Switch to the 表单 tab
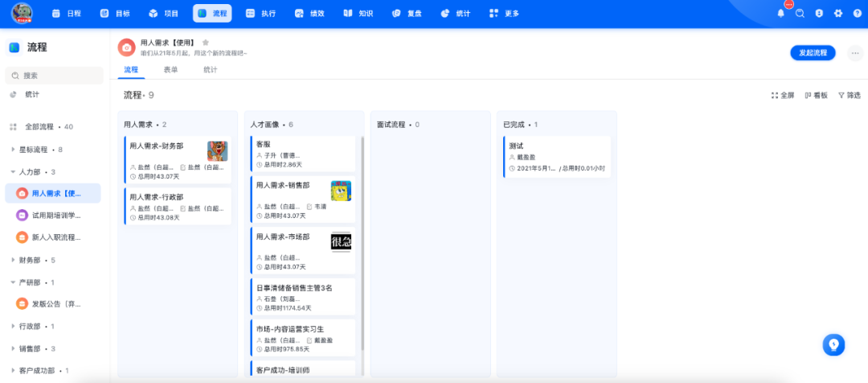Screen dimensions: 868x383 170,70
